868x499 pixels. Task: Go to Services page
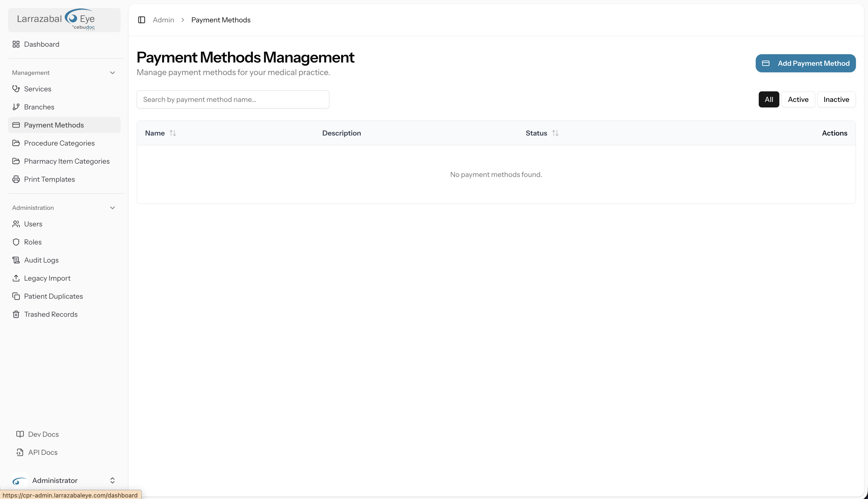pyautogui.click(x=65, y=89)
